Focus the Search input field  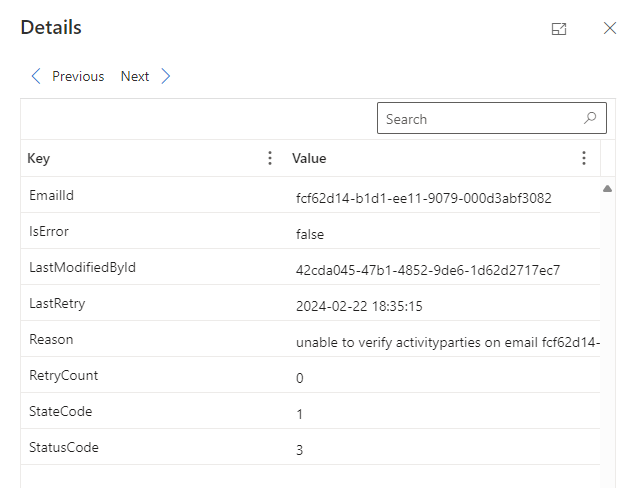coord(491,118)
